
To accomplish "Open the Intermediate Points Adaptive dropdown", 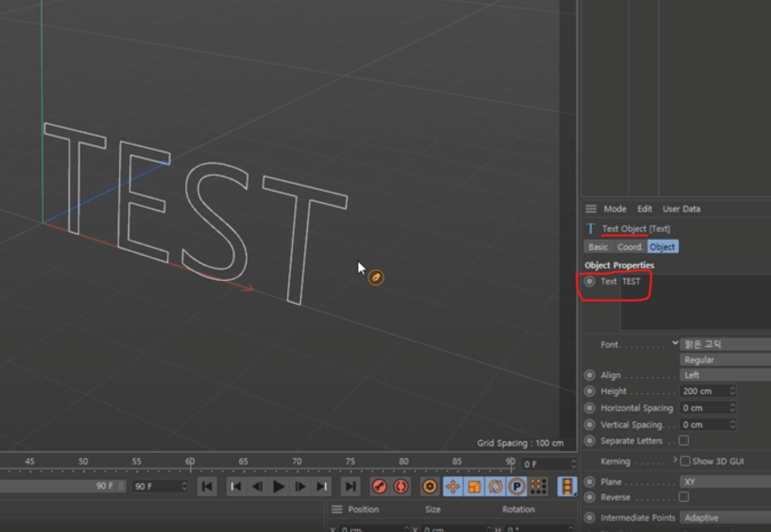I will coord(725,518).
